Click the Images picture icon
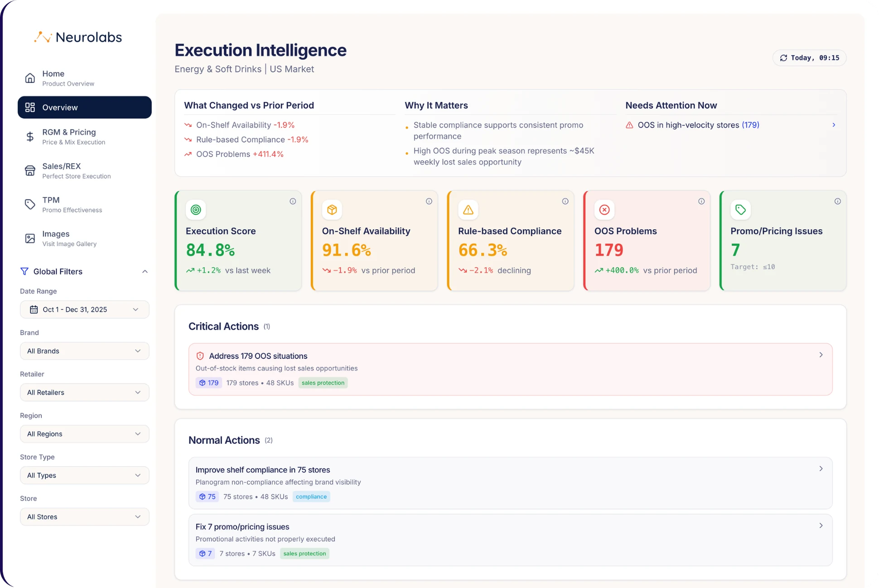Viewport: 879px width, 588px height. click(30, 238)
